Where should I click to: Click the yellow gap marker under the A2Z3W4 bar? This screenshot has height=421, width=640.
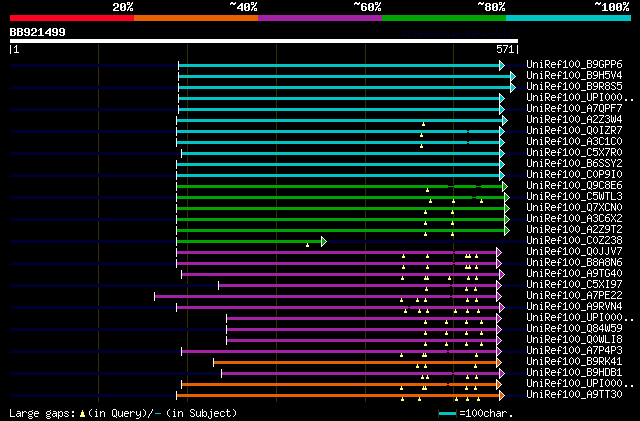click(423, 124)
